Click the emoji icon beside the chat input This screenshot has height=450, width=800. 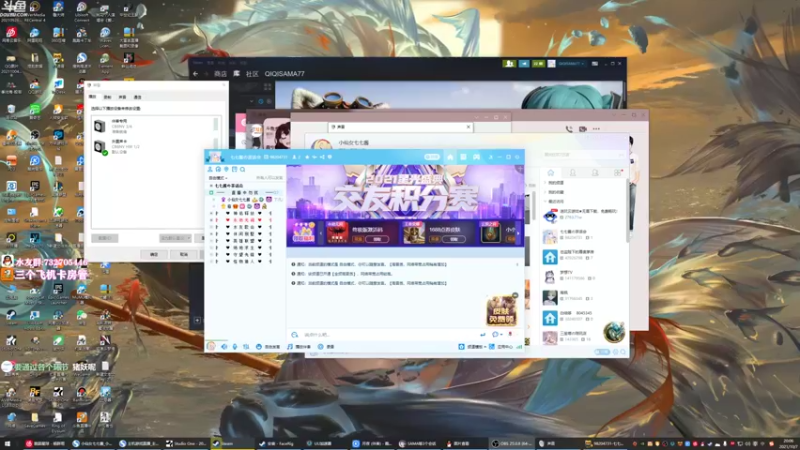pyautogui.click(x=295, y=335)
